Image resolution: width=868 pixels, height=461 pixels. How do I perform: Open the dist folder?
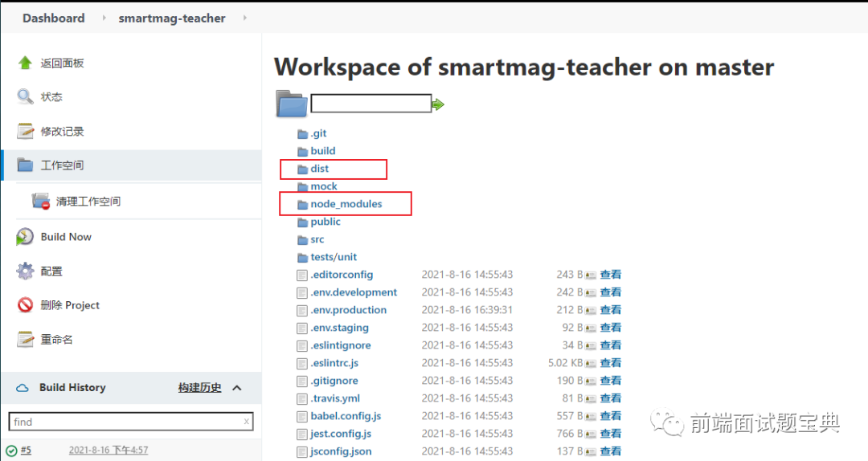(319, 169)
